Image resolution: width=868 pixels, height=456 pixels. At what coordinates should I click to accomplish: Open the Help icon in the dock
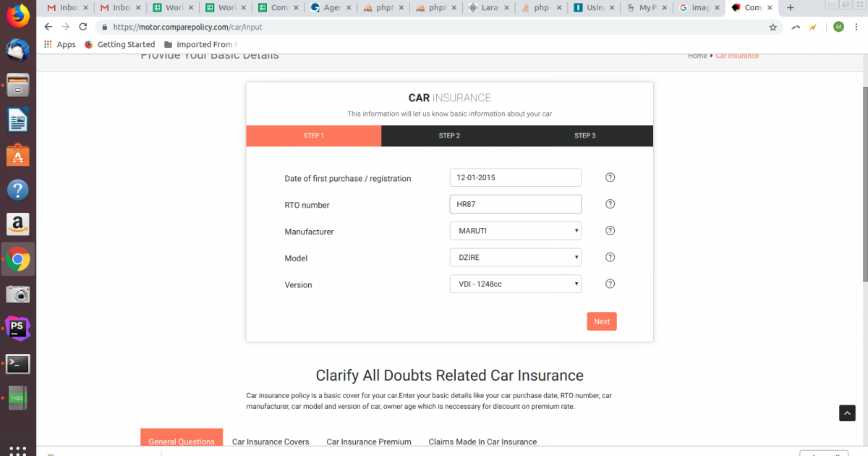coord(17,190)
